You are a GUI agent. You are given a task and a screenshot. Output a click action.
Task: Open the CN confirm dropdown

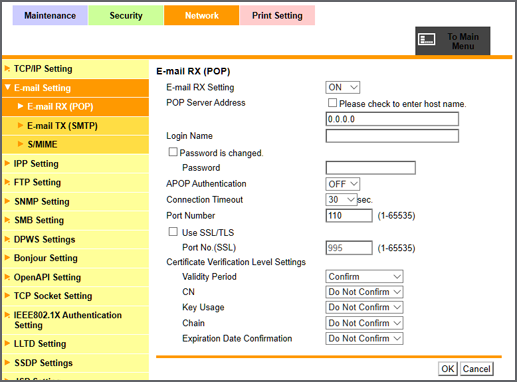point(364,292)
